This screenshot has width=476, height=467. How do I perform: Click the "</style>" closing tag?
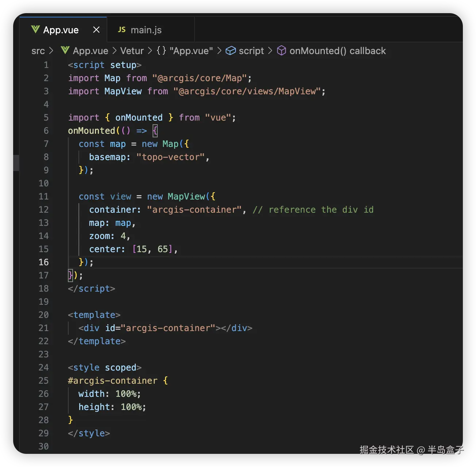pyautogui.click(x=89, y=433)
